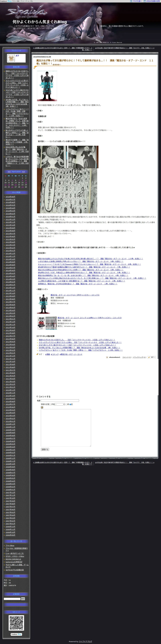The width and height of the screenshot is (161, 644).
Task: Open the コミック 1-10巻セット Amazon title link
Action: pos(90,318)
